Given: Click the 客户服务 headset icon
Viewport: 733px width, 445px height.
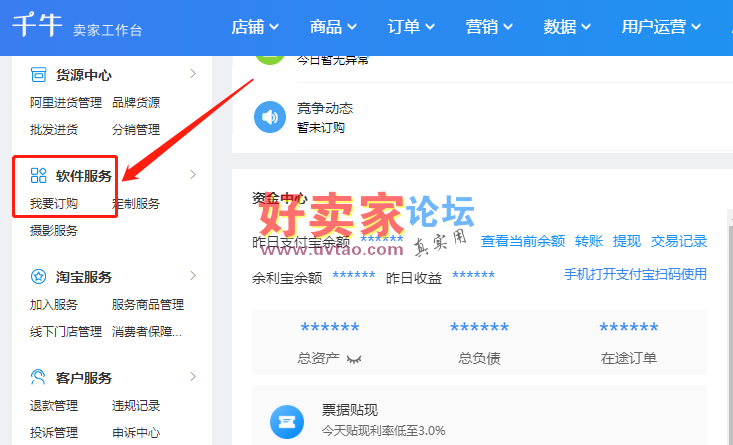Looking at the screenshot, I should (39, 378).
